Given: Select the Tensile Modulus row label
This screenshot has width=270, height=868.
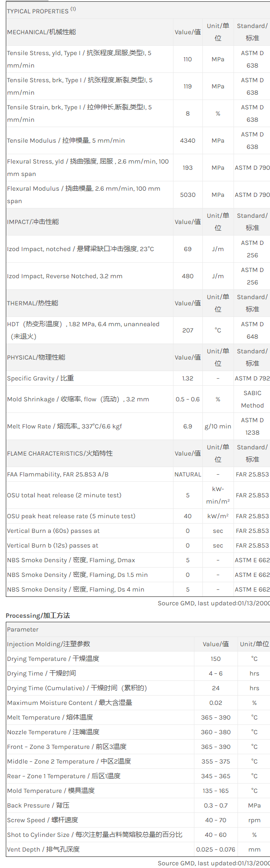Looking at the screenshot, I should click(66, 140).
